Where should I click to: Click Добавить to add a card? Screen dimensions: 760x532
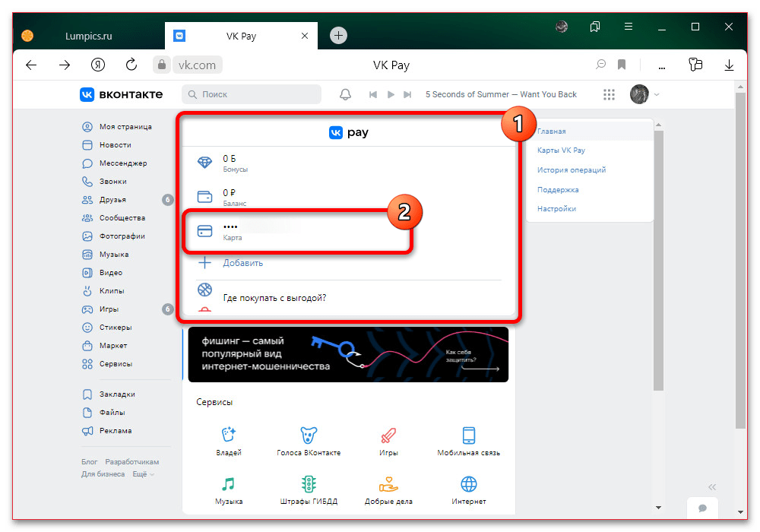(x=242, y=263)
